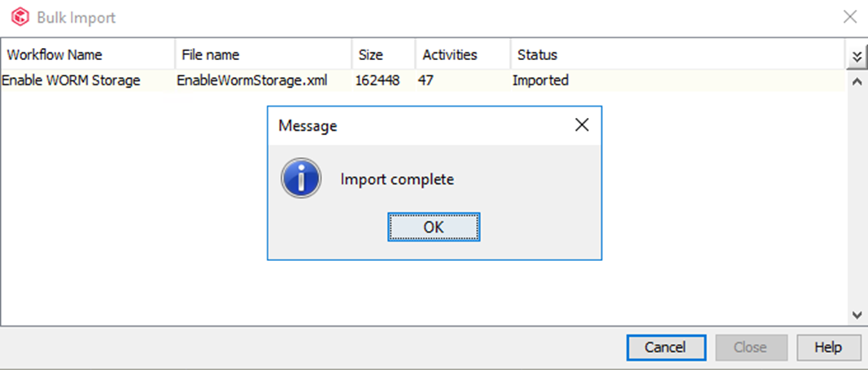Click the Cancel button

tap(664, 347)
